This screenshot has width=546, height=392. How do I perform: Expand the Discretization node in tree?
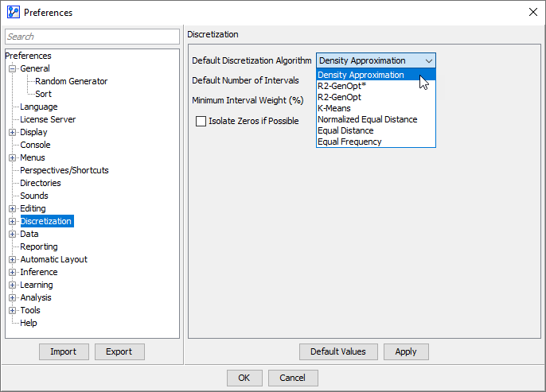pyautogui.click(x=13, y=222)
